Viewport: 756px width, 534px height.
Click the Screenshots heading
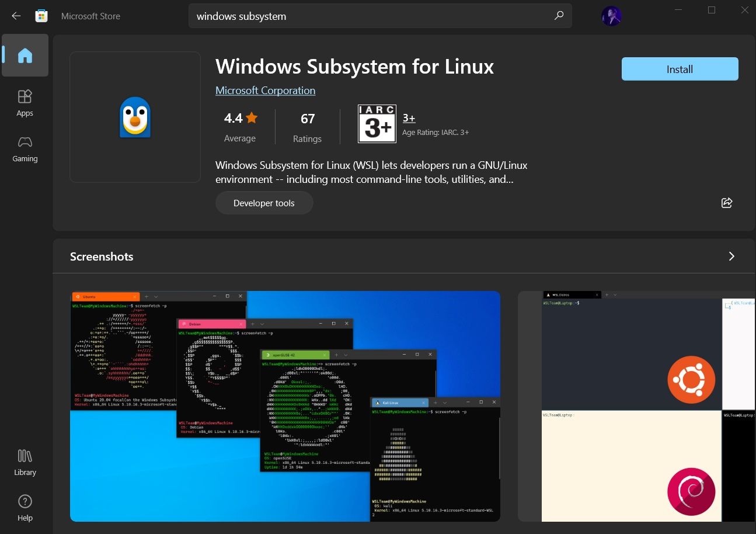[102, 256]
